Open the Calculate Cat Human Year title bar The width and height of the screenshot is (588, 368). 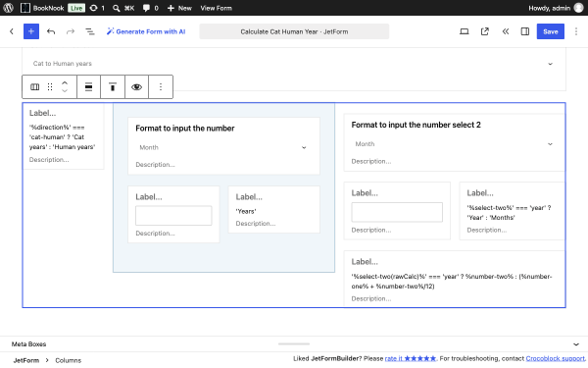pyautogui.click(x=294, y=31)
